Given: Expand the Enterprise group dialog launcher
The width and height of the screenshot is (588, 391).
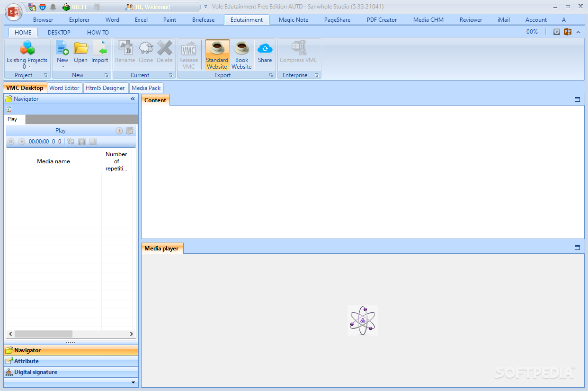Looking at the screenshot, I should click(x=316, y=75).
